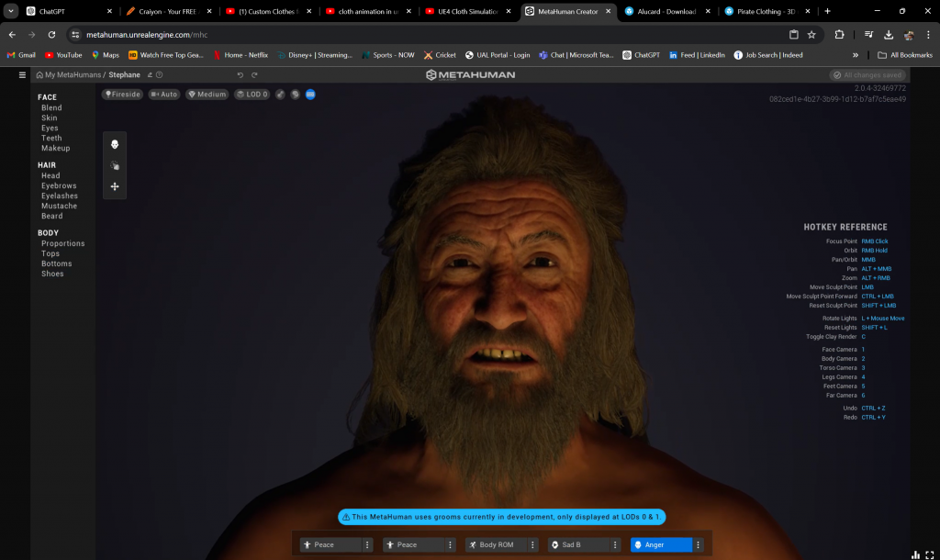Viewport: 940px width, 560px height.
Task: Open the browser extensions icon
Action: click(x=839, y=35)
